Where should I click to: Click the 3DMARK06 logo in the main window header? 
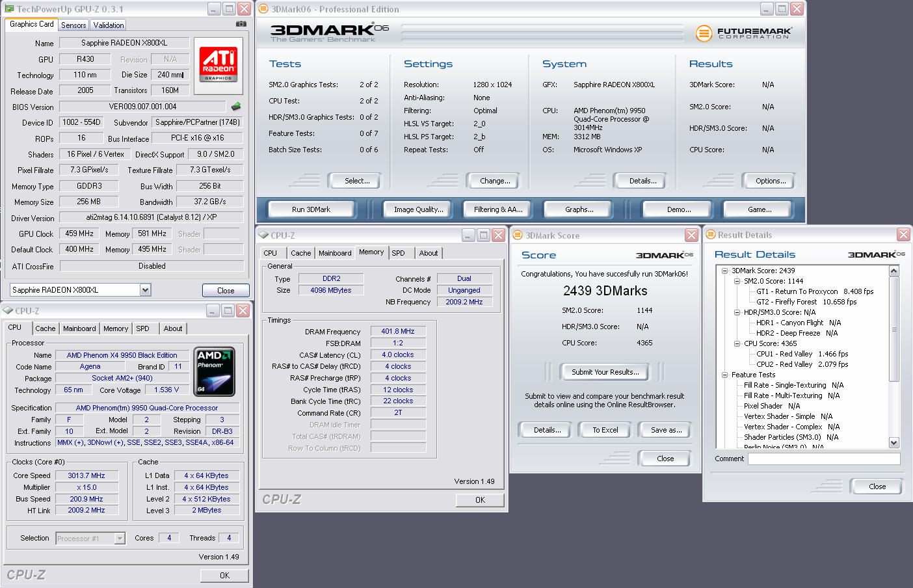pos(330,32)
